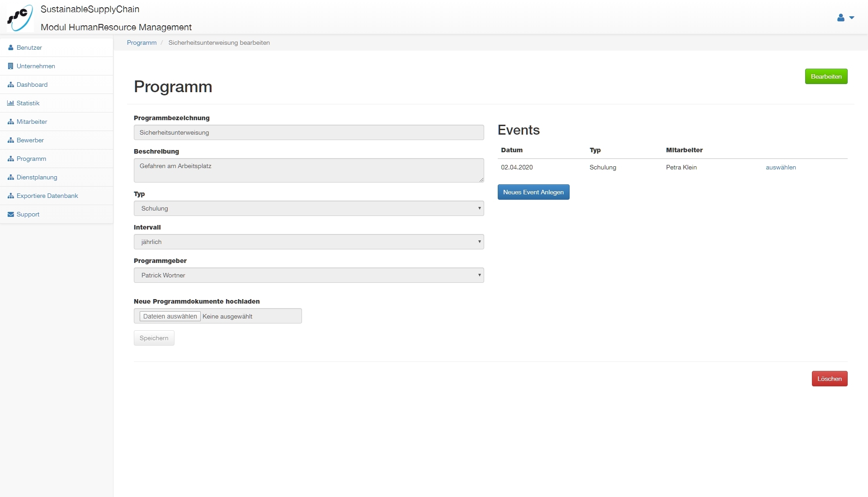Expand the Typ dropdown showing Schulung

pos(309,208)
